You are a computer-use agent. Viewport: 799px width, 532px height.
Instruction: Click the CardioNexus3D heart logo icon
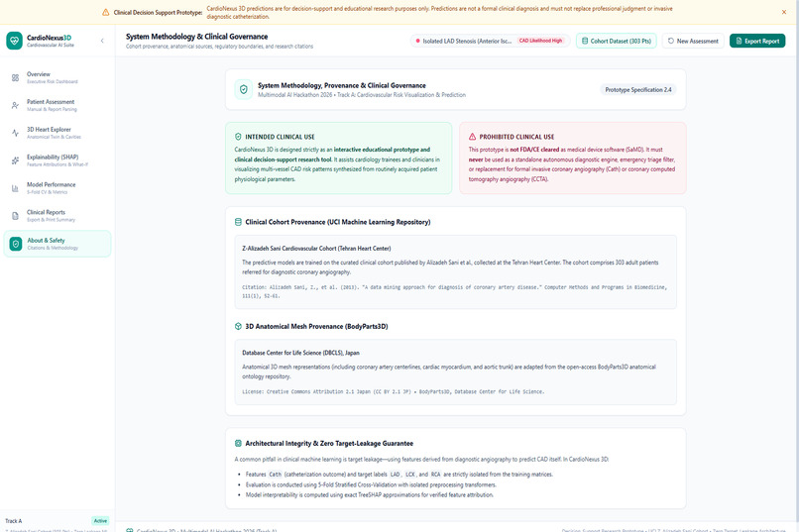tap(14, 41)
